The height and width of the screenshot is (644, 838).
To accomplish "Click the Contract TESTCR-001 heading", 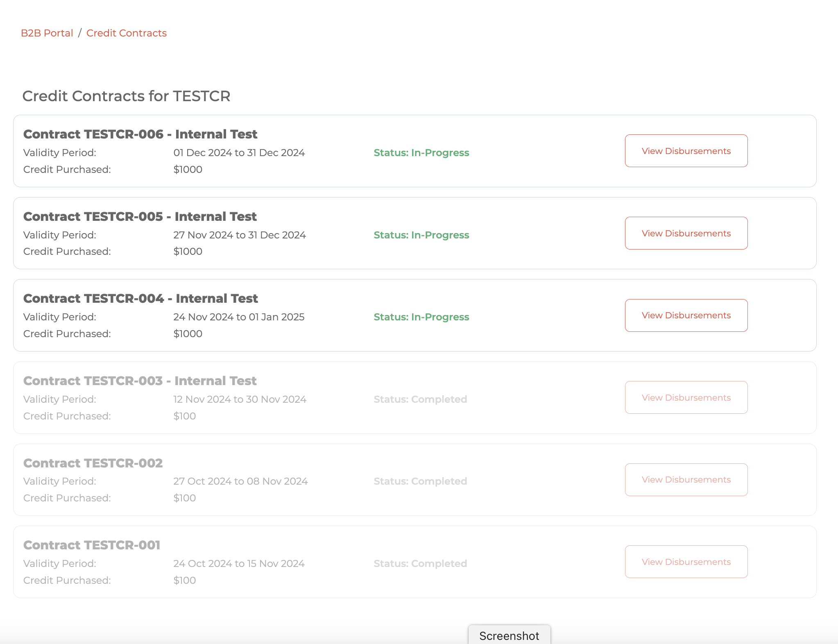I will coord(92,545).
